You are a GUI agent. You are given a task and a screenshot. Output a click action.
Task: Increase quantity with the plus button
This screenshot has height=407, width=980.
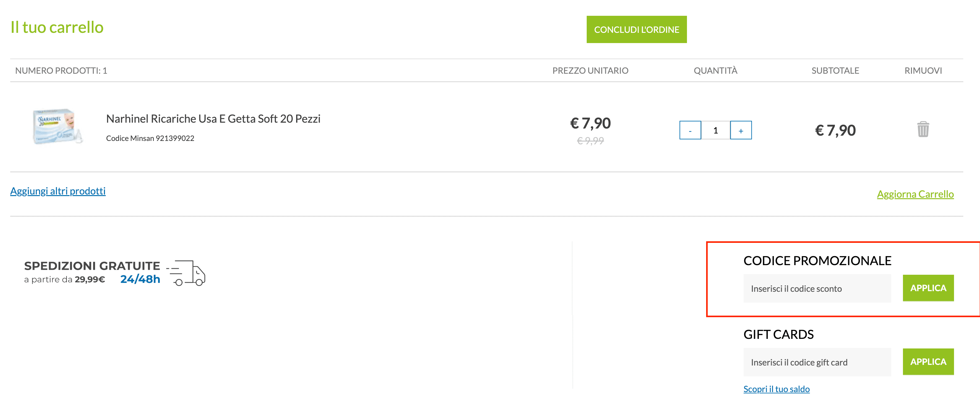[740, 131]
